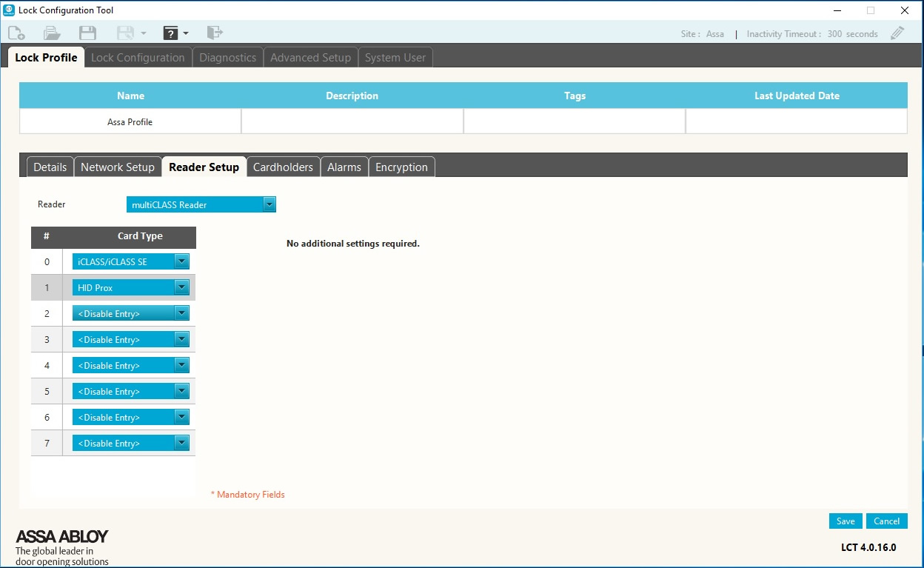
Task: Click the New profile icon in toolbar
Action: 16,33
